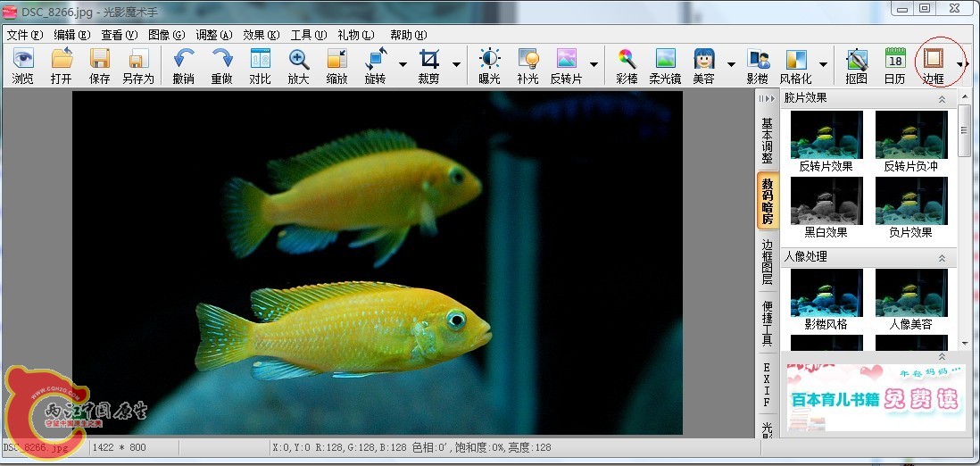Apply 影楼 studio style effect
Image resolution: width=980 pixels, height=466 pixels.
click(x=758, y=66)
